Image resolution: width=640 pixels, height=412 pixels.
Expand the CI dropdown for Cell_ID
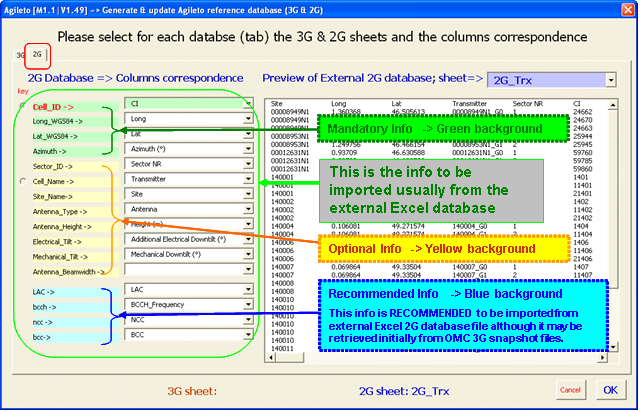[x=247, y=102]
